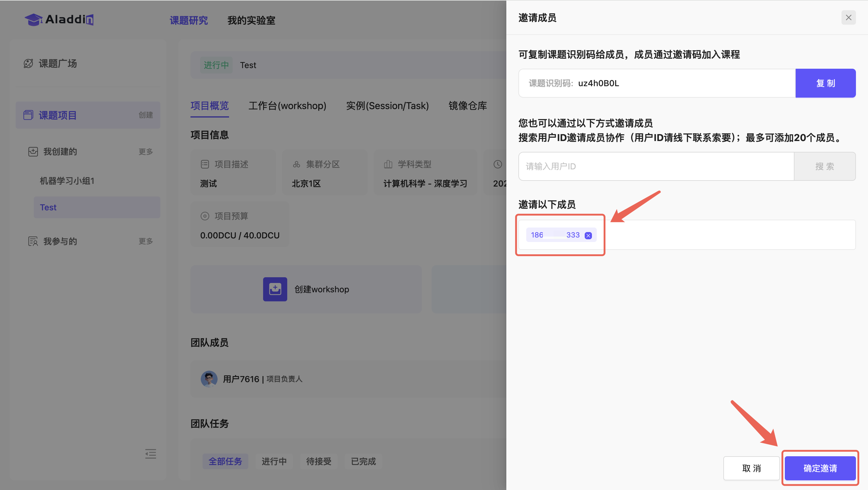Select the 机器学习小组1 project

click(67, 181)
